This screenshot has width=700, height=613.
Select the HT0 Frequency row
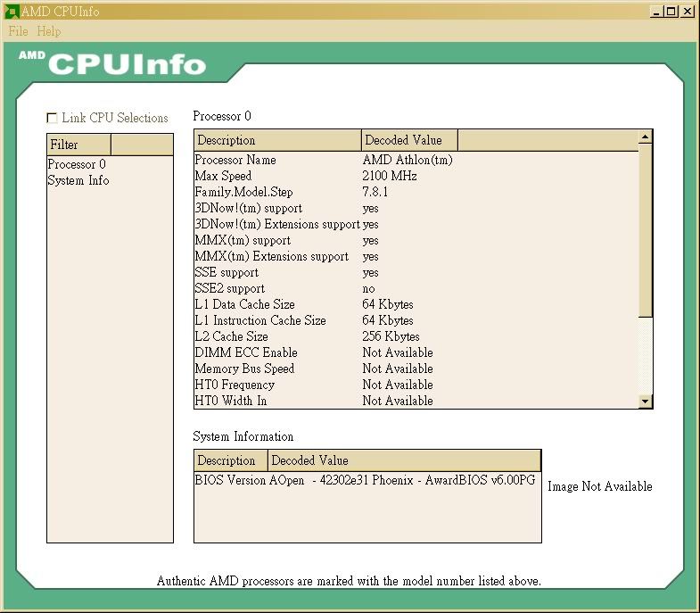pos(416,385)
